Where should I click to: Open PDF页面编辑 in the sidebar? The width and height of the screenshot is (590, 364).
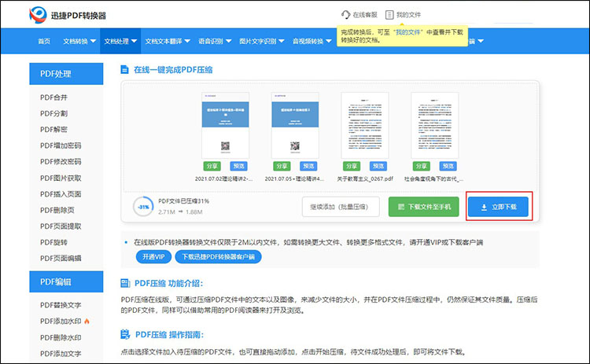(x=61, y=259)
